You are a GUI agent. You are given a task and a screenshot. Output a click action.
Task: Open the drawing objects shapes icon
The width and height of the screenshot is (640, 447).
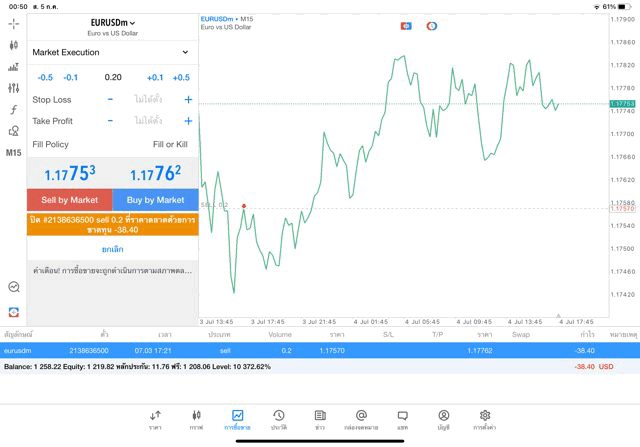coord(13,131)
